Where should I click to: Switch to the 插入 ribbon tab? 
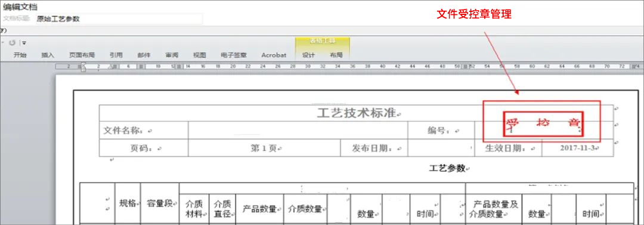(x=48, y=55)
